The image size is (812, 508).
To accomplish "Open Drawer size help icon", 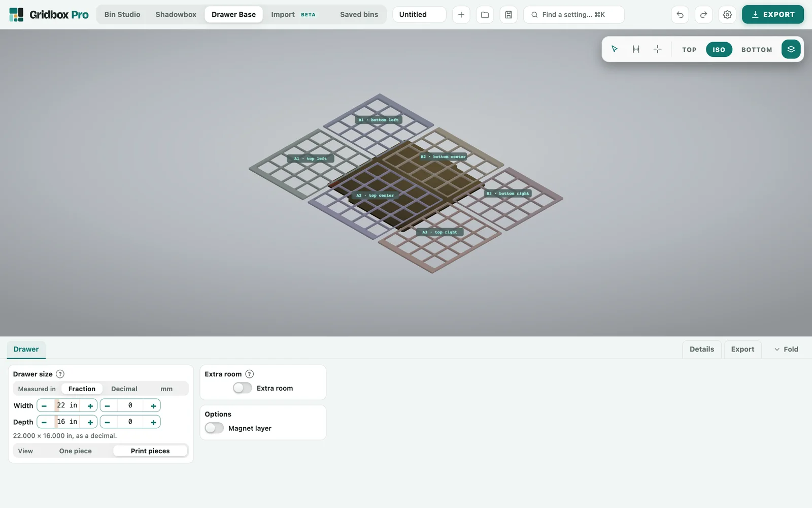I will [60, 374].
